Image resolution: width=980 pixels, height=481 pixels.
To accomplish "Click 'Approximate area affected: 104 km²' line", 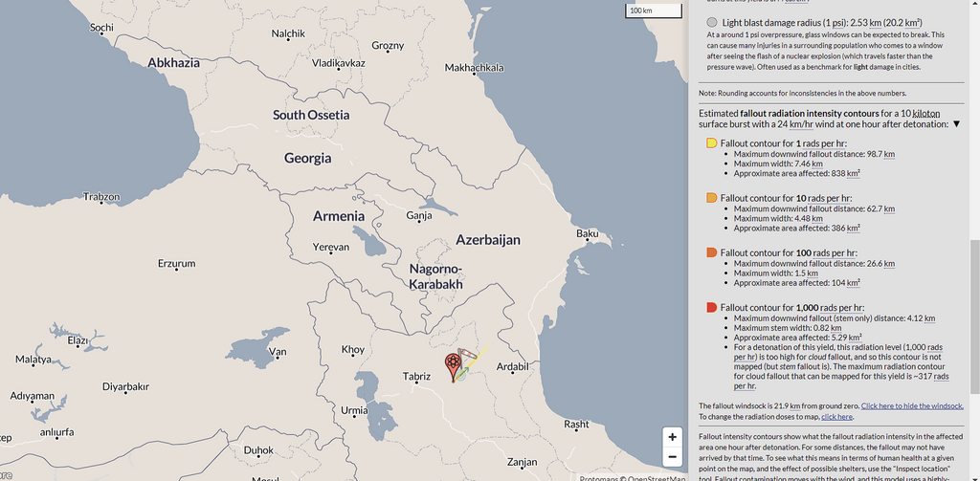I will tap(797, 284).
